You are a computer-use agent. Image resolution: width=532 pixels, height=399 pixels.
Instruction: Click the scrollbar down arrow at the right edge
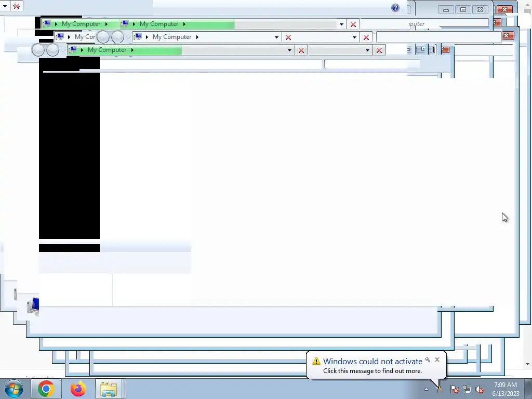(528, 364)
